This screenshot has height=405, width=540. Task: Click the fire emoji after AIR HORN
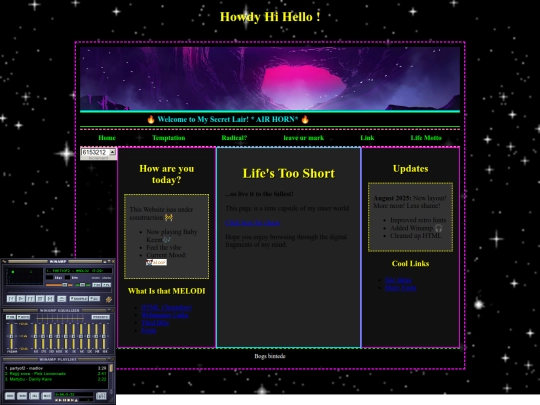click(305, 120)
